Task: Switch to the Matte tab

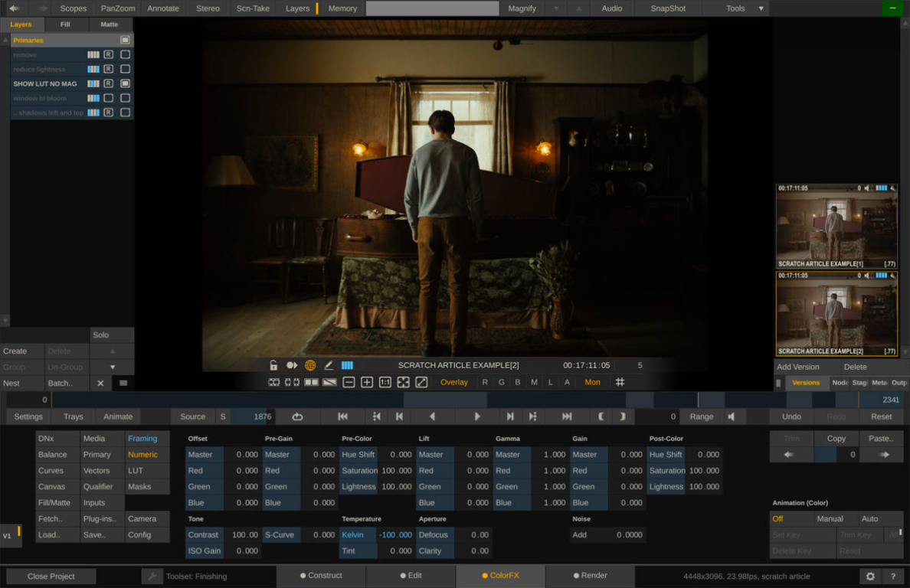Action: point(109,24)
